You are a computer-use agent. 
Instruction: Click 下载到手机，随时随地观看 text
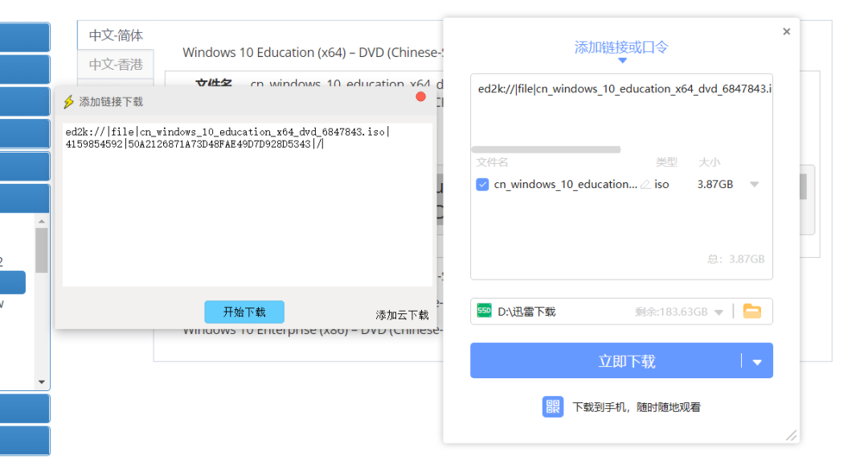636,407
